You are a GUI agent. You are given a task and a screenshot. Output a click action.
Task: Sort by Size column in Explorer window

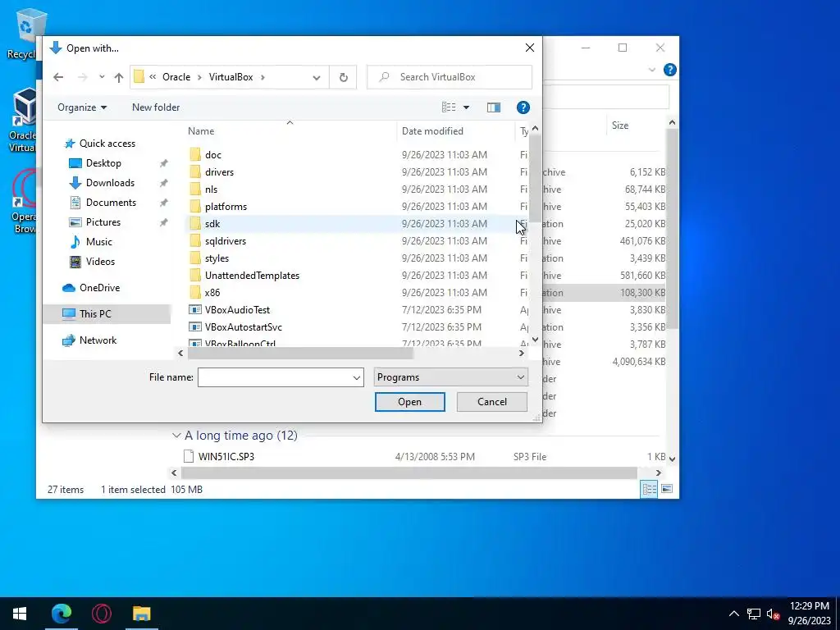pyautogui.click(x=620, y=126)
